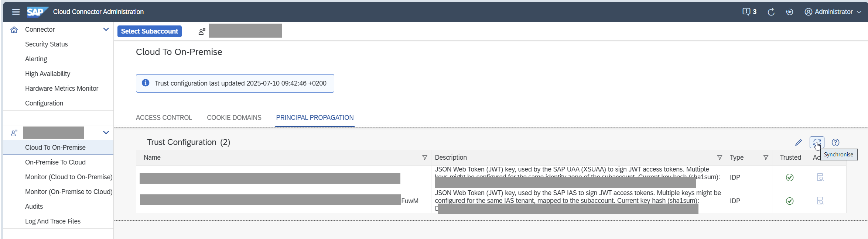Open the help question mark icon

tap(835, 142)
